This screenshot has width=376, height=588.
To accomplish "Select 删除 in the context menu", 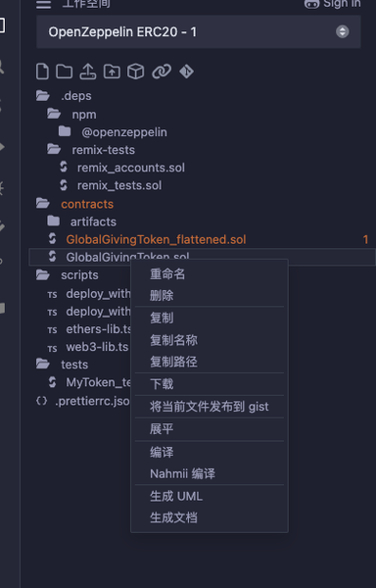I will pos(162,296).
